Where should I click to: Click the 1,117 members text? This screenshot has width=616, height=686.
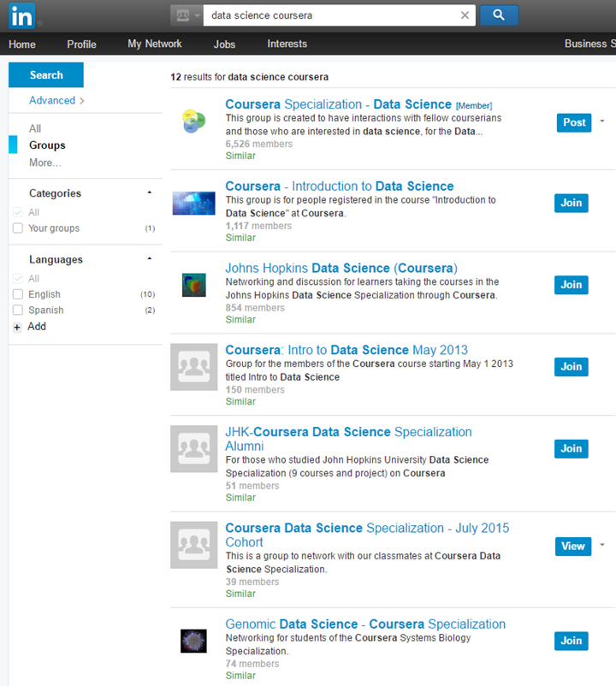pyautogui.click(x=258, y=226)
